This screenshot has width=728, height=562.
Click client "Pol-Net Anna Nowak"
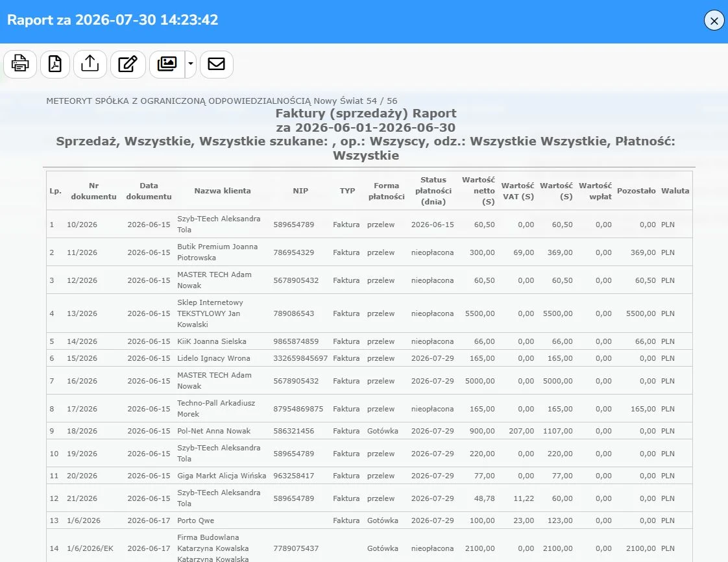213,431
